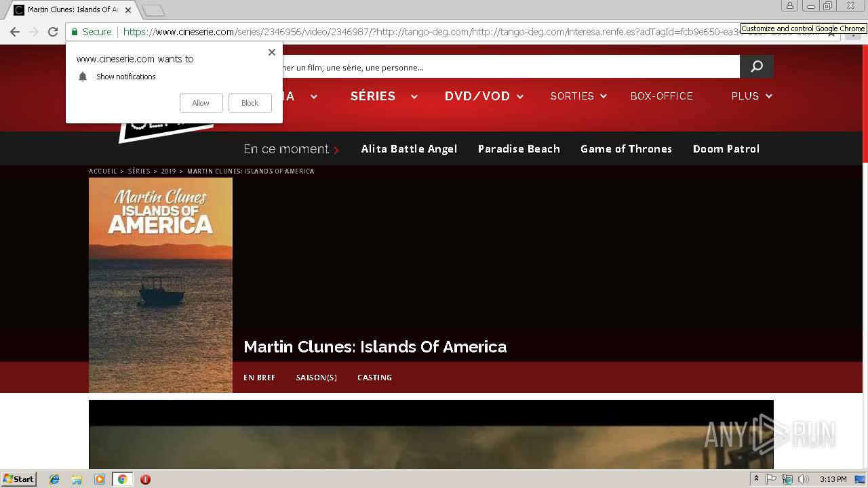Launch Internet Explorer from taskbar

tap(54, 479)
